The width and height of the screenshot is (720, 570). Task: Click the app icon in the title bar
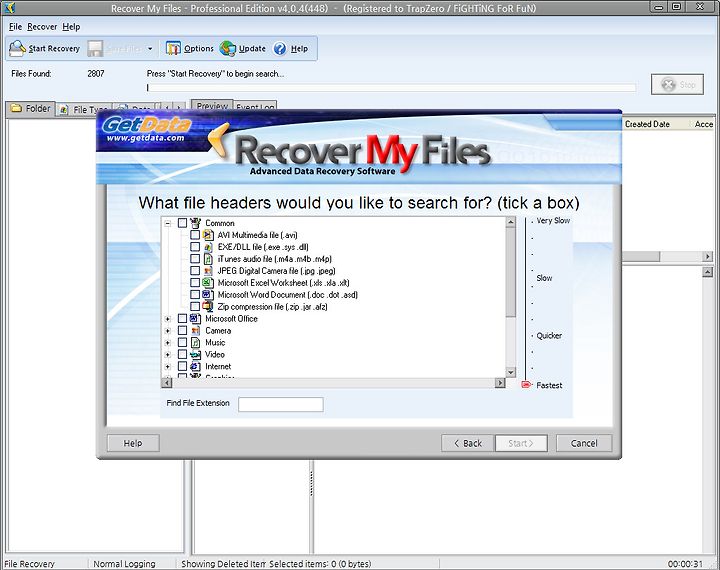tap(9, 7)
